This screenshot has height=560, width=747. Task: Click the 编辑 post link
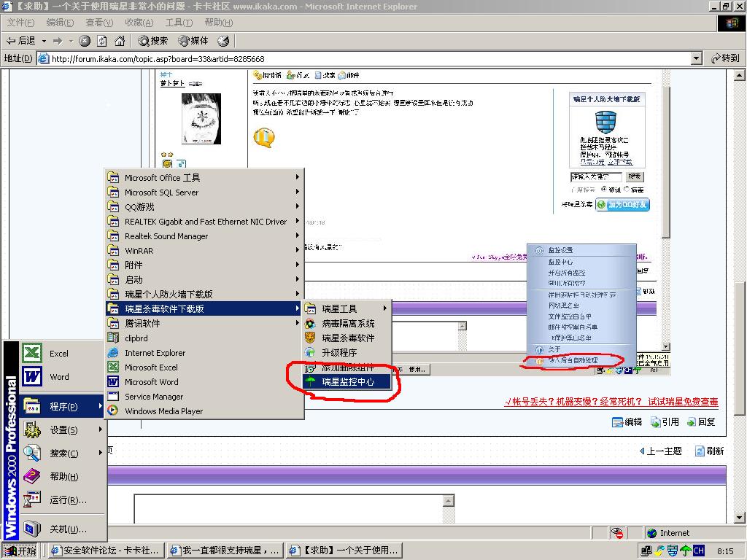[x=627, y=422]
